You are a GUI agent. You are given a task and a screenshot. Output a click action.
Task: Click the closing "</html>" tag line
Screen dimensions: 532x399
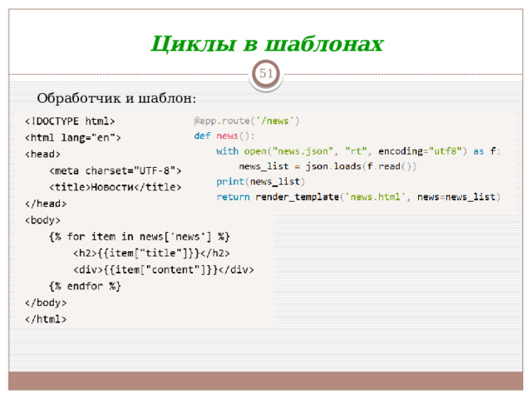pyautogui.click(x=46, y=319)
